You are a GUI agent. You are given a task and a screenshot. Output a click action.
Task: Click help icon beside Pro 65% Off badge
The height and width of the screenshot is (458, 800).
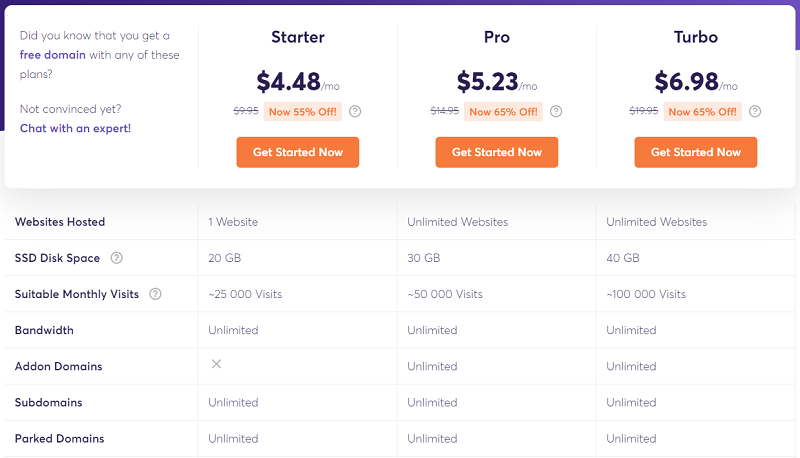point(556,111)
